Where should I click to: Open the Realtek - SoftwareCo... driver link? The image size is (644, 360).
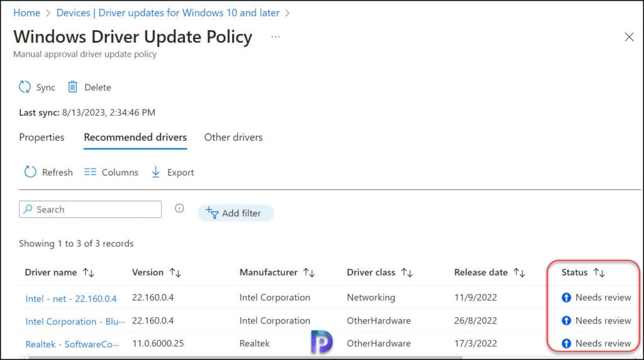[x=72, y=344]
